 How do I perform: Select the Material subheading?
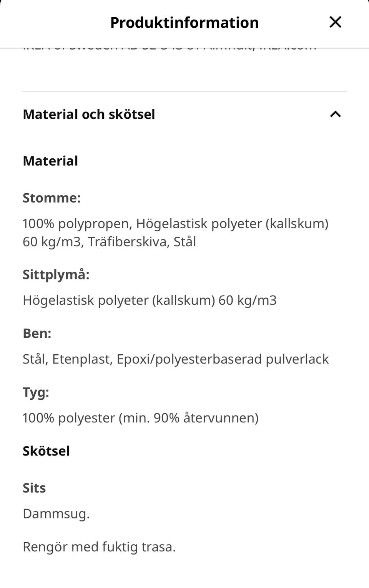[50, 161]
